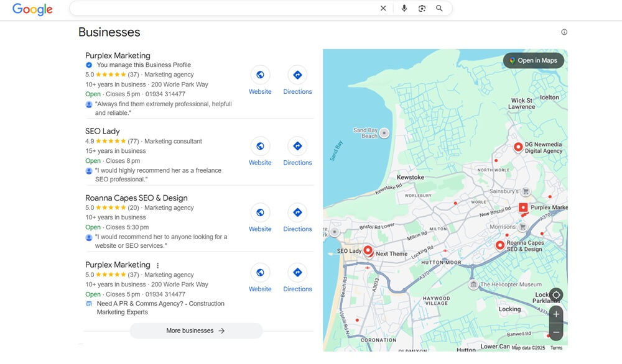Click Roanna Capes '(20)' review count
622x364 pixels.
[x=133, y=208]
